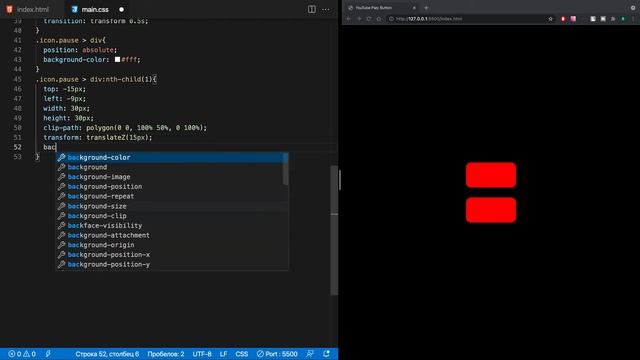Stop Live Server at Port : 5500
640x360 pixels.
tap(277, 354)
